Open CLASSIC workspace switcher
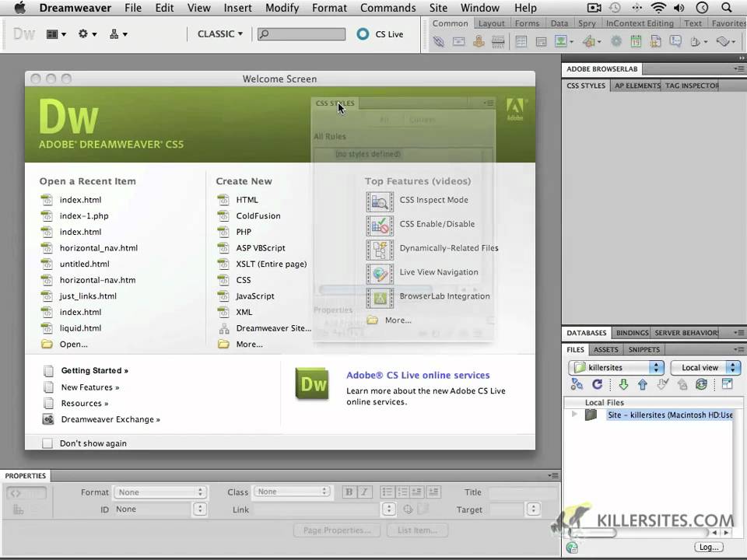Viewport: 747px width, 560px height. tap(220, 34)
